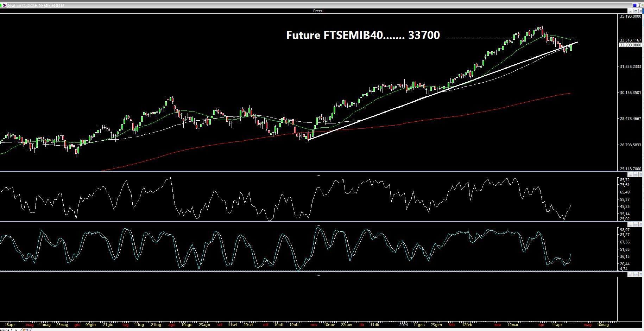Click the chart window icon in title bar

point(4,5)
